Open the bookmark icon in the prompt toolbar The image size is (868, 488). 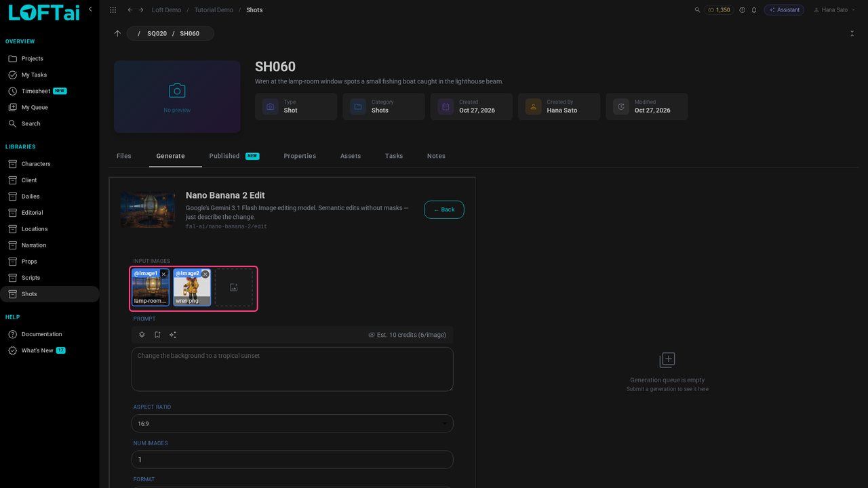157,335
